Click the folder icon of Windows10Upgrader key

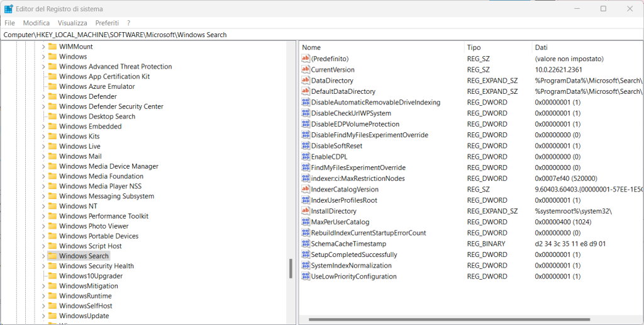tap(52, 276)
